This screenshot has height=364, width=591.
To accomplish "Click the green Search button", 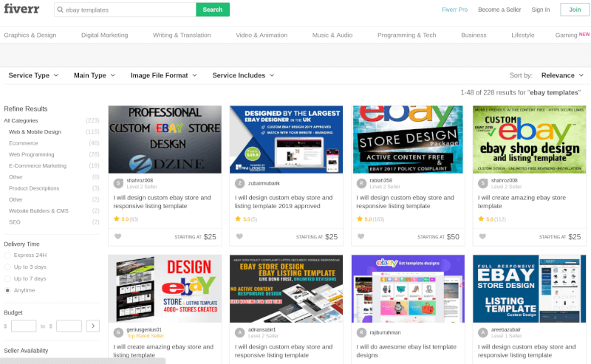I will point(213,10).
